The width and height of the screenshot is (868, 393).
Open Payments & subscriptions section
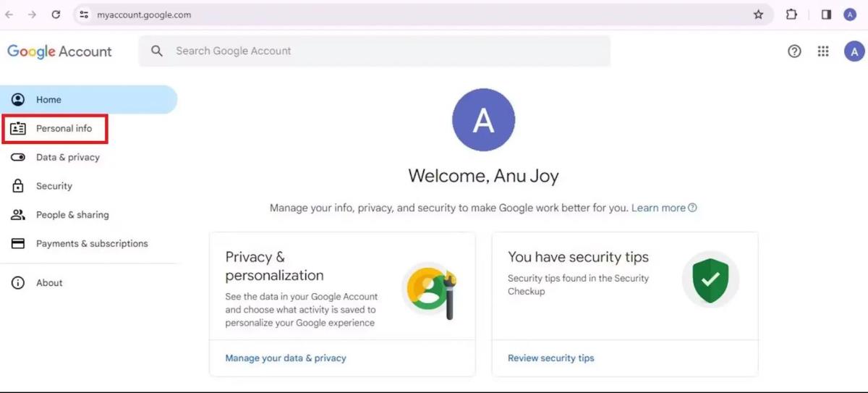tap(88, 244)
